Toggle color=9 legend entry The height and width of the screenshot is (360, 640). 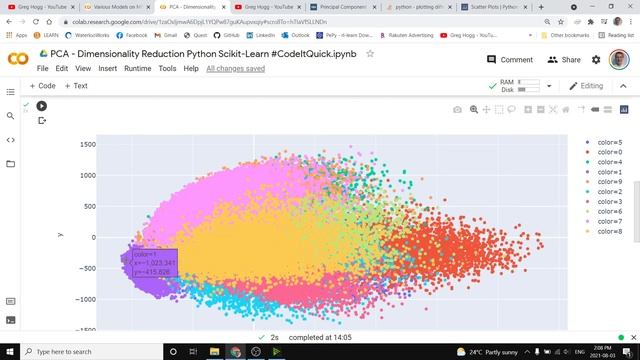tap(604, 182)
